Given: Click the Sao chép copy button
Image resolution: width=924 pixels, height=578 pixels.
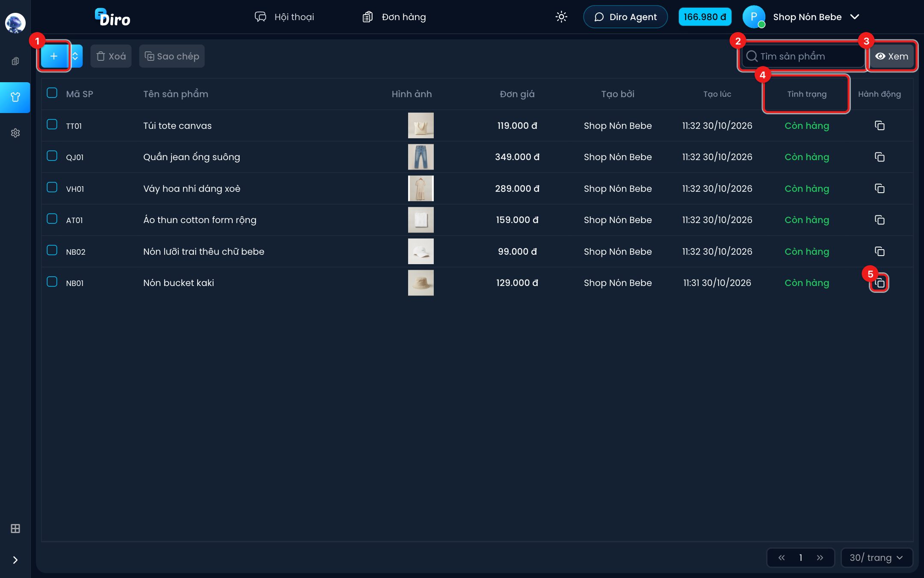Looking at the screenshot, I should 172,56.
